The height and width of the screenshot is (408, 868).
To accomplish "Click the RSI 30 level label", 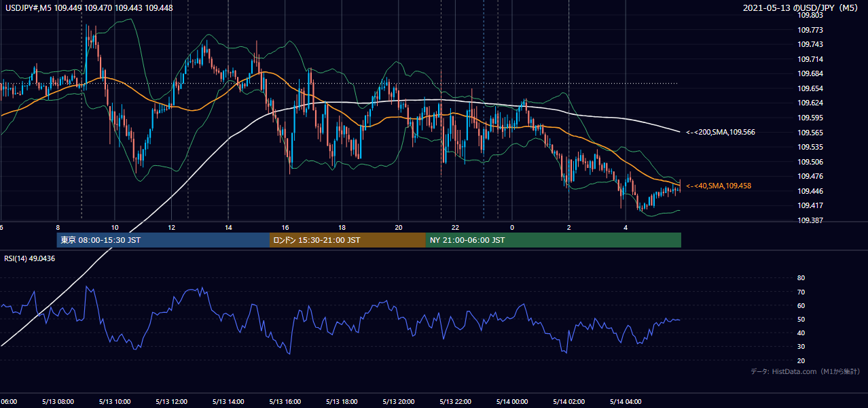I will click(801, 346).
